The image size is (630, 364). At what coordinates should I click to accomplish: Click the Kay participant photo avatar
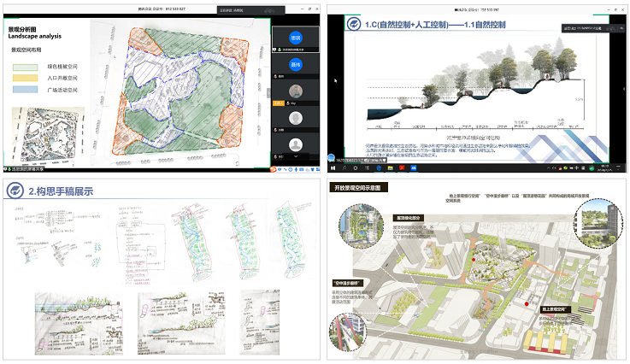(296, 91)
